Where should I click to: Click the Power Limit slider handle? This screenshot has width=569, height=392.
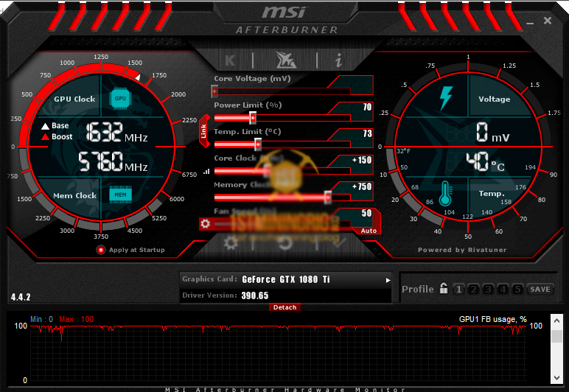[x=253, y=117]
